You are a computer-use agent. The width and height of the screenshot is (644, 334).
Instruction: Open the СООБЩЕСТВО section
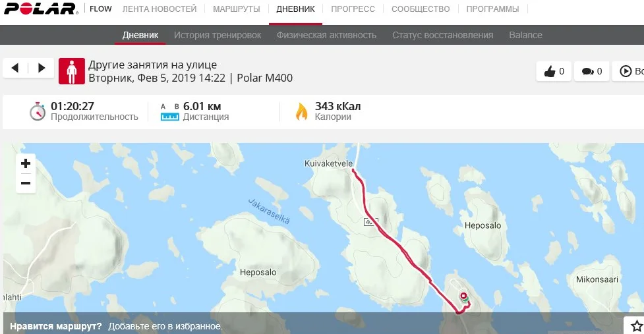(421, 9)
